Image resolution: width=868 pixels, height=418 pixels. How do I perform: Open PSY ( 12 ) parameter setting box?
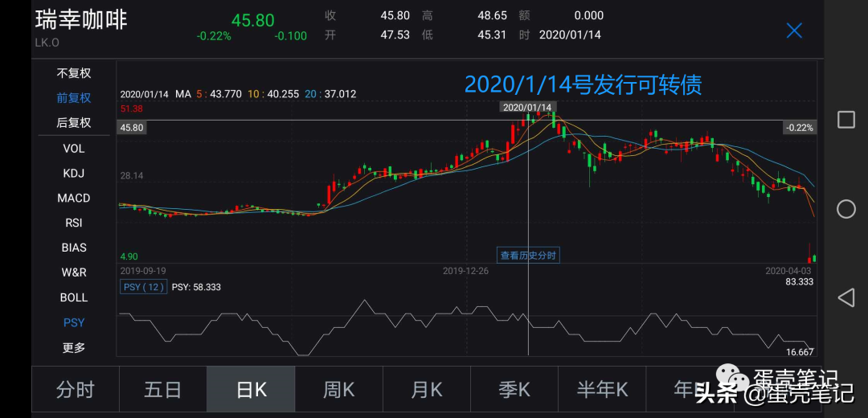coord(143,287)
